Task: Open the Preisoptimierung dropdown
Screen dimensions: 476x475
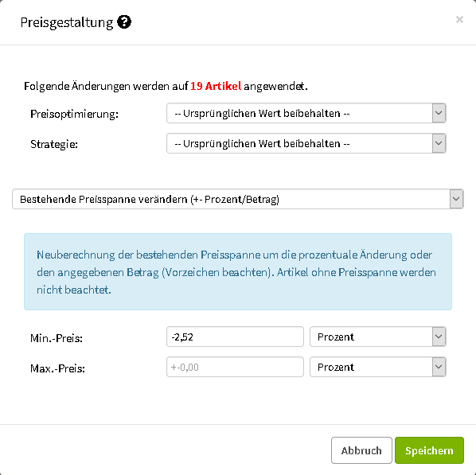Action: pos(306,113)
